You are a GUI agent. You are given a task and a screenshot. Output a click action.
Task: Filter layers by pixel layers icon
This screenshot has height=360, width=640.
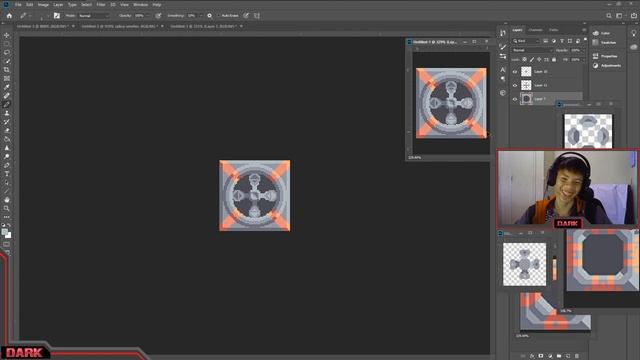[546, 41]
